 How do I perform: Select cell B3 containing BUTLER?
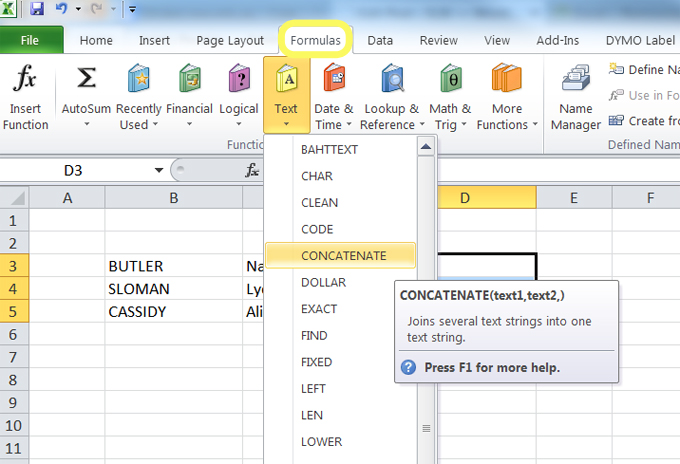(x=173, y=267)
